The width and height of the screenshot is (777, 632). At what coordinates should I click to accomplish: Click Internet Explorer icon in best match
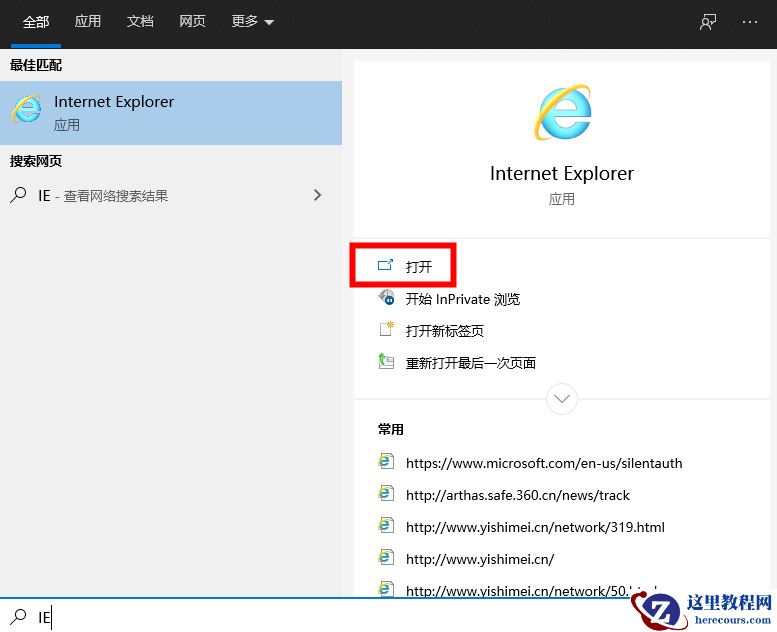pyautogui.click(x=26, y=109)
